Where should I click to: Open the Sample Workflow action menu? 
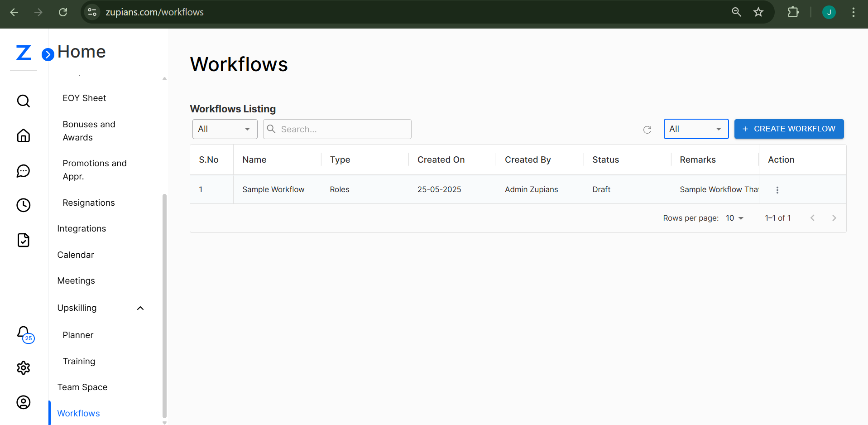coord(777,189)
